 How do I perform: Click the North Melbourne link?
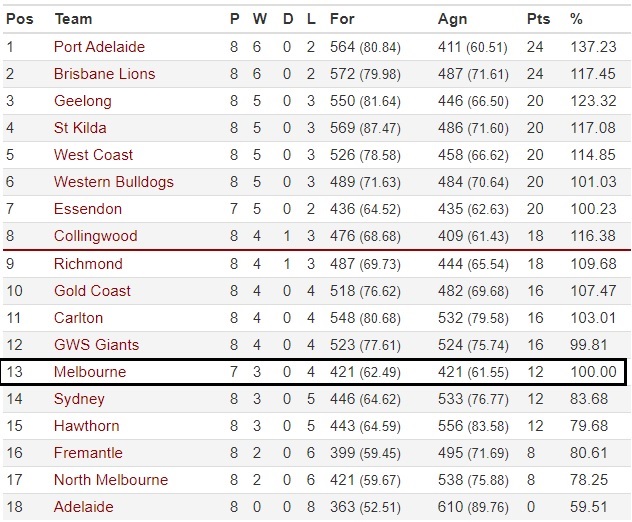click(108, 480)
